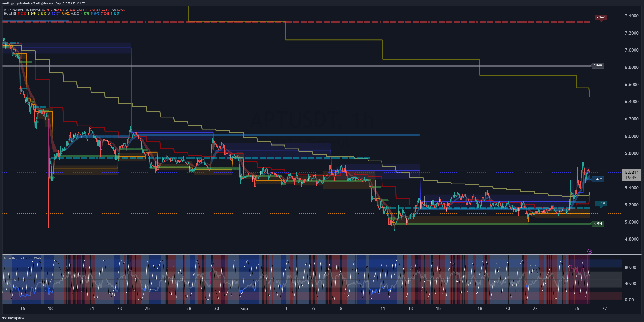Click the volume reading Vol34.065K

tap(118, 10)
